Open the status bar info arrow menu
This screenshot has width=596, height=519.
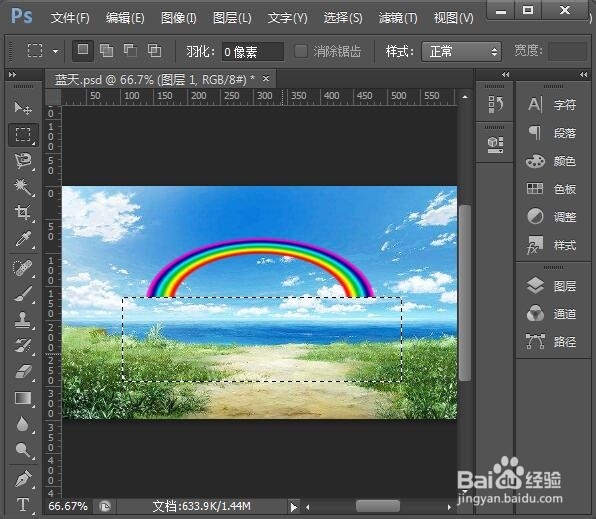(293, 507)
